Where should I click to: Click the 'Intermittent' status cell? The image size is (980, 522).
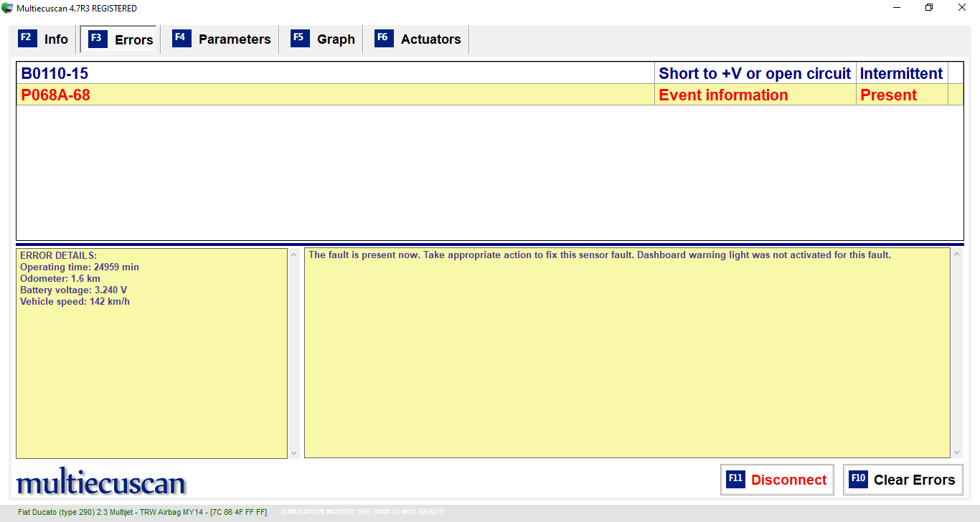click(x=901, y=73)
